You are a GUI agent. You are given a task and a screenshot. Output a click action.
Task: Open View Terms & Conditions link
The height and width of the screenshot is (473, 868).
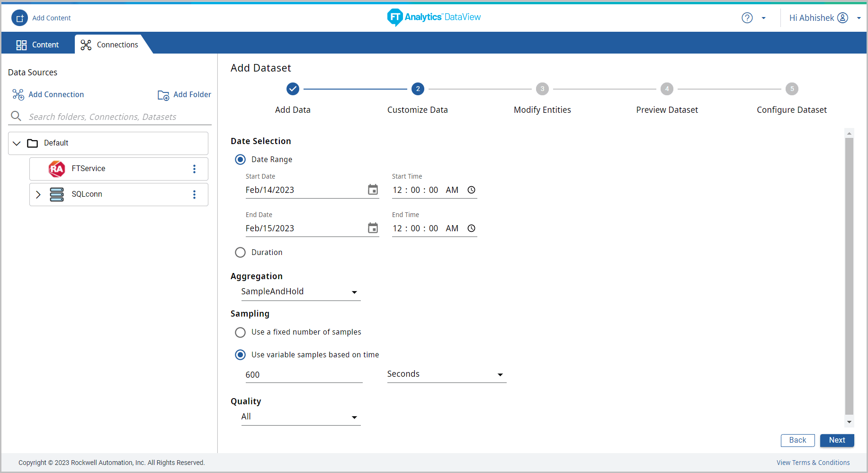pyautogui.click(x=813, y=463)
